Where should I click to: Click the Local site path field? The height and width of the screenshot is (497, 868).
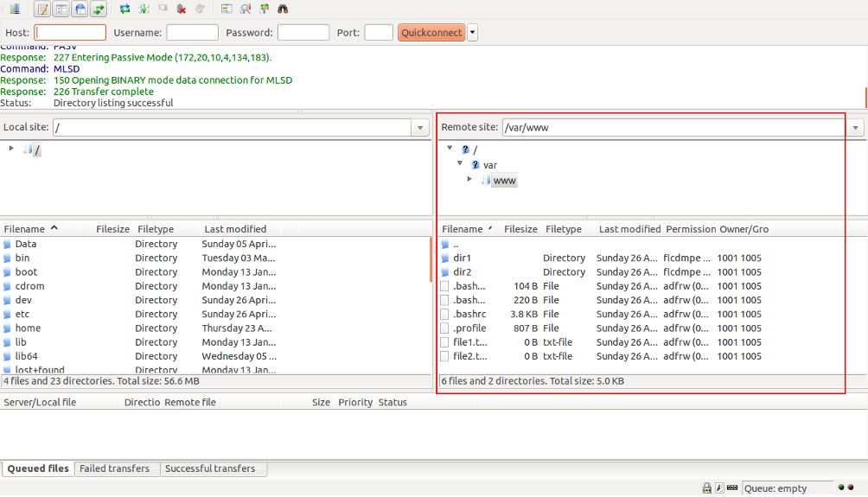pos(233,128)
